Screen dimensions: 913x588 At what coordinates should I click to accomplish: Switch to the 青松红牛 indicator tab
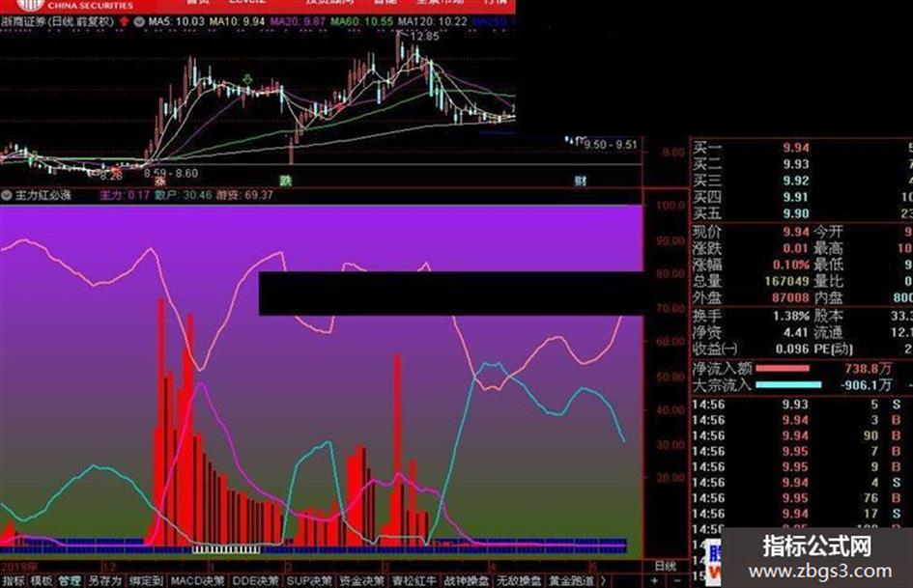coord(414,580)
